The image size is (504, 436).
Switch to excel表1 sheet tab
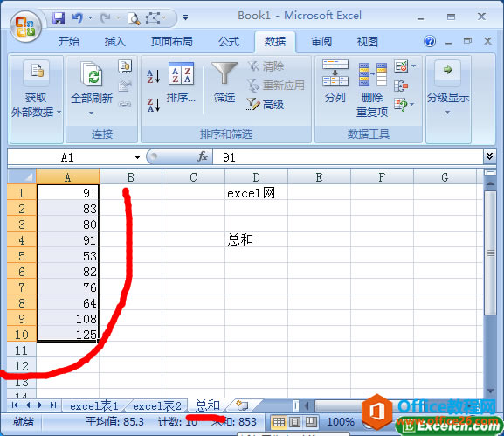click(x=93, y=406)
